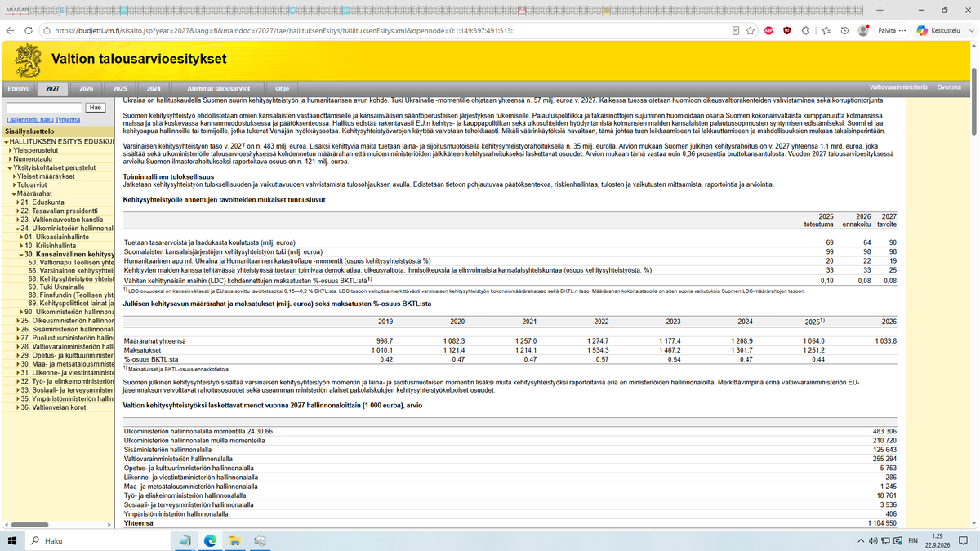Click the browser address bar URL
The image size is (980, 551).
(x=284, y=30)
